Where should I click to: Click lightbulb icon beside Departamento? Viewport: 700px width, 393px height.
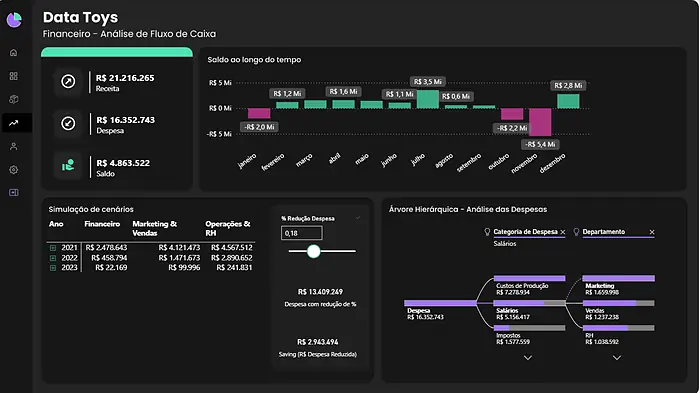pos(576,232)
